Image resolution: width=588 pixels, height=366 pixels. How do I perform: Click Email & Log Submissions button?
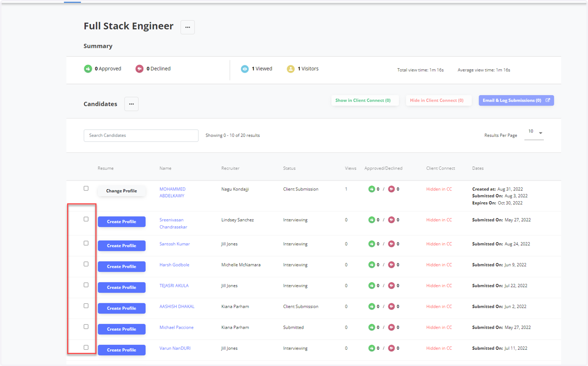coord(516,101)
